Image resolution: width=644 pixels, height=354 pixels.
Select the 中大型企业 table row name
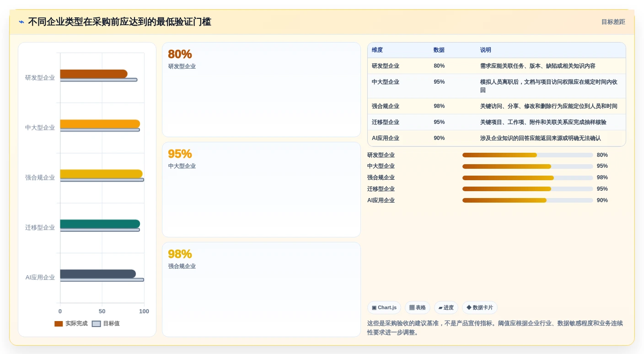386,82
